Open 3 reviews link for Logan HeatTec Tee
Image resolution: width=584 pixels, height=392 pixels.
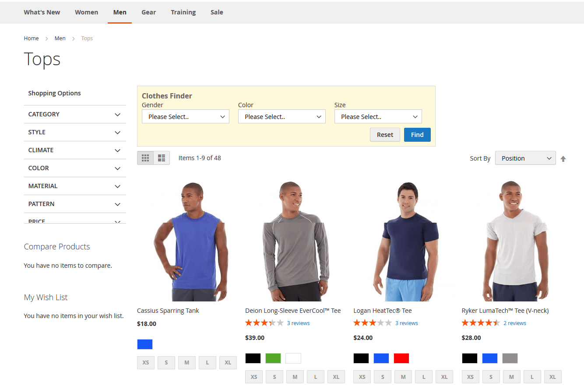(406, 323)
